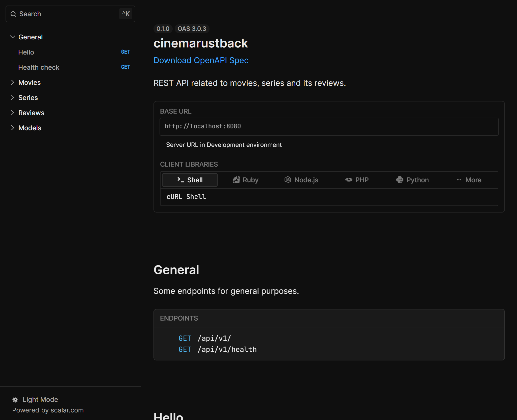Expand the Reviews section in sidebar

coord(31,113)
